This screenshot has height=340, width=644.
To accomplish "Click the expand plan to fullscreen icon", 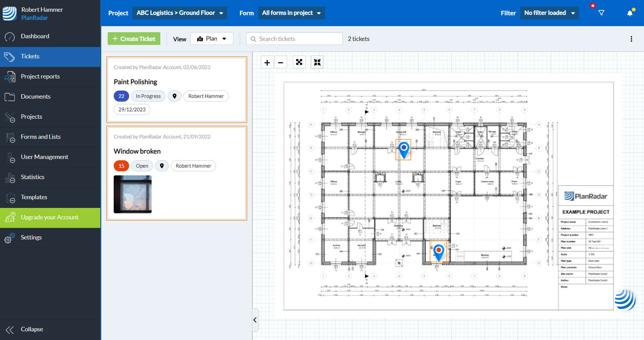I will point(299,62).
